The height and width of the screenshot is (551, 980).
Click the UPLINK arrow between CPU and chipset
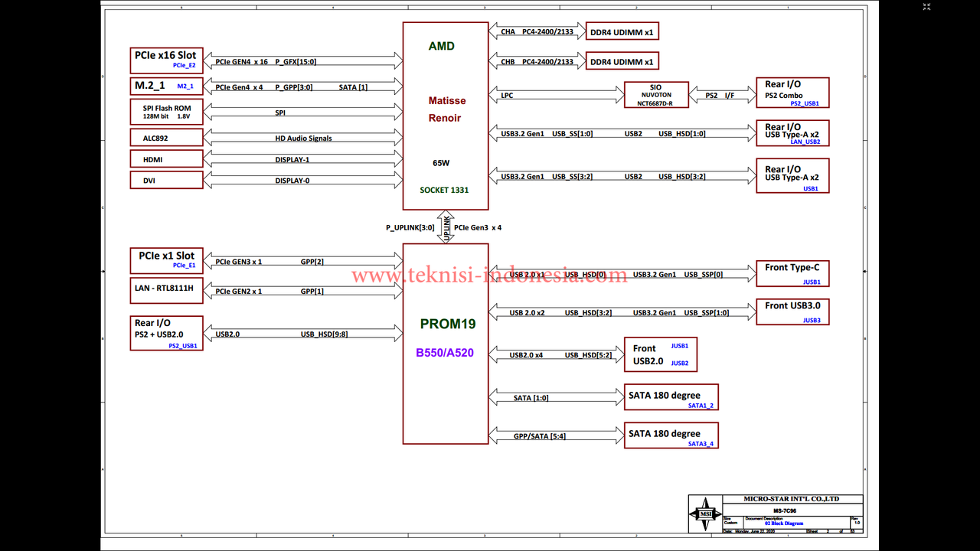point(446,228)
